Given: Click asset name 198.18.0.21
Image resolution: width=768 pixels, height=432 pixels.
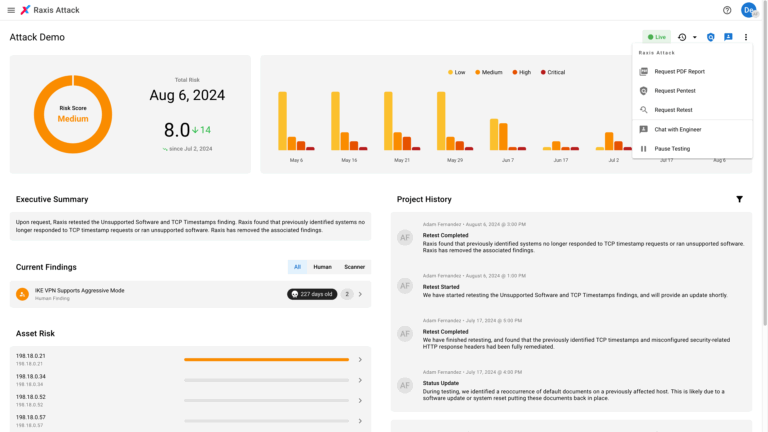Looking at the screenshot, I should tap(30, 356).
